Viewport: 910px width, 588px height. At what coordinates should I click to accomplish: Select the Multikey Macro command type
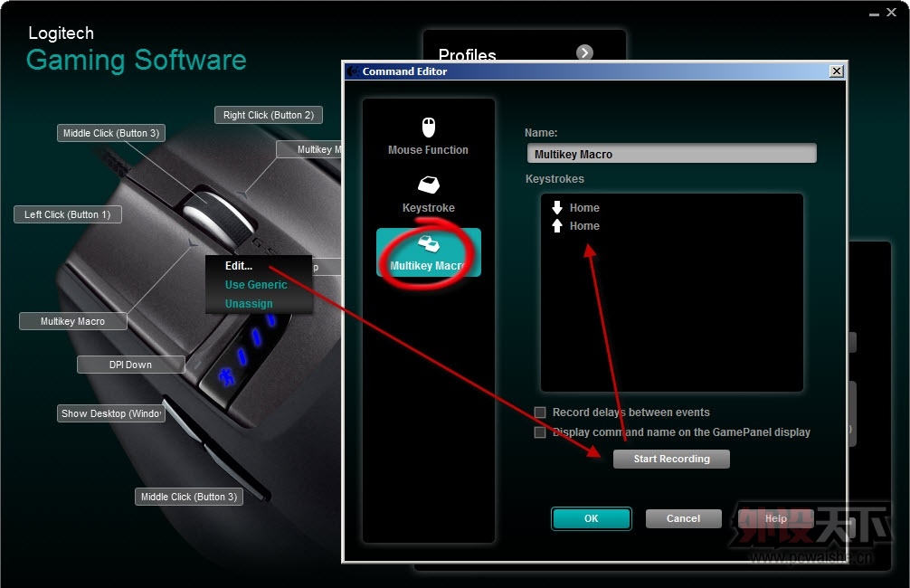[428, 252]
